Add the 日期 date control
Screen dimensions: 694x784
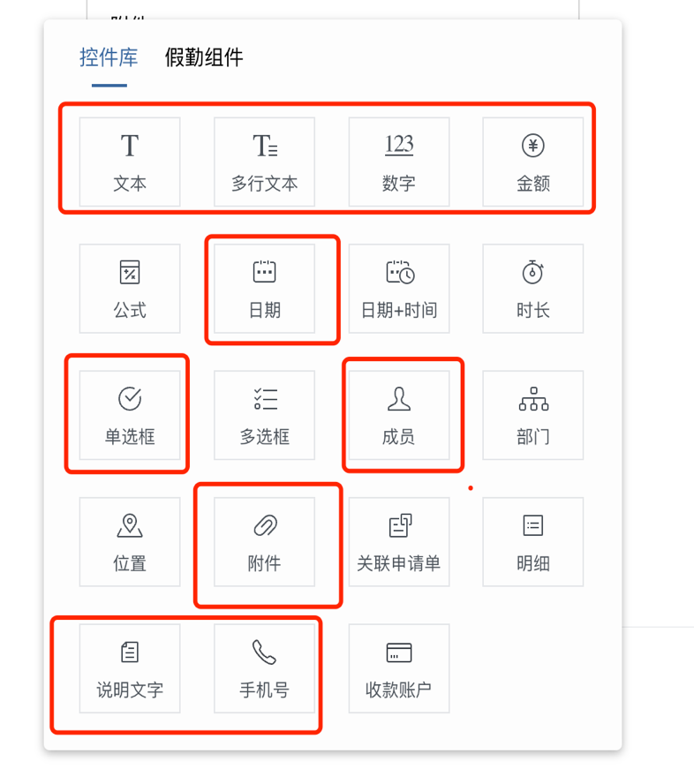265,289
